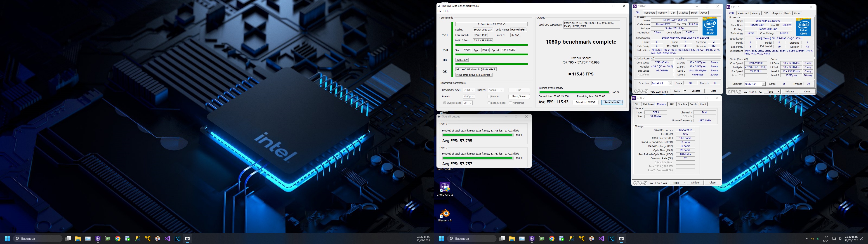The height and width of the screenshot is (244, 868).
Task: Open File menu in HWBOT benchmark
Action: (439, 11)
